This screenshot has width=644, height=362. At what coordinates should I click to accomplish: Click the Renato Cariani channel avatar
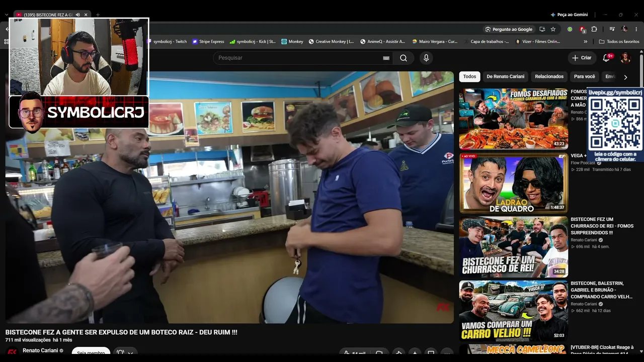coord(12,351)
